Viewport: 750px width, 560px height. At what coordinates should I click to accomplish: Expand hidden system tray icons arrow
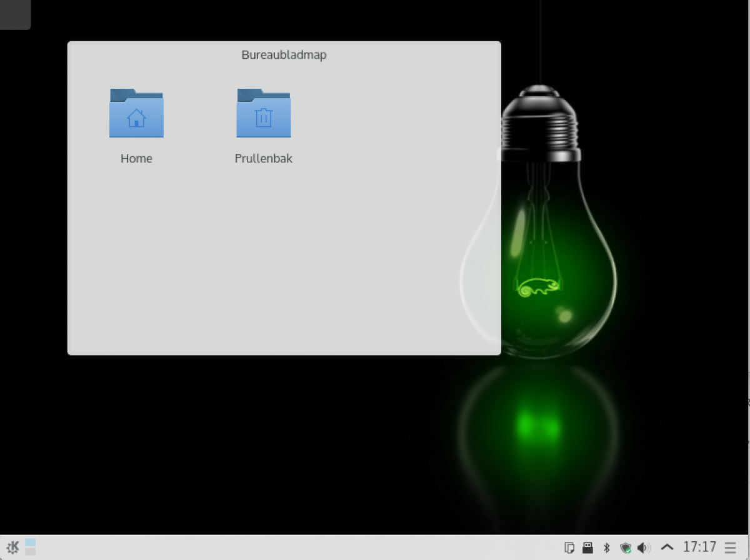point(667,547)
